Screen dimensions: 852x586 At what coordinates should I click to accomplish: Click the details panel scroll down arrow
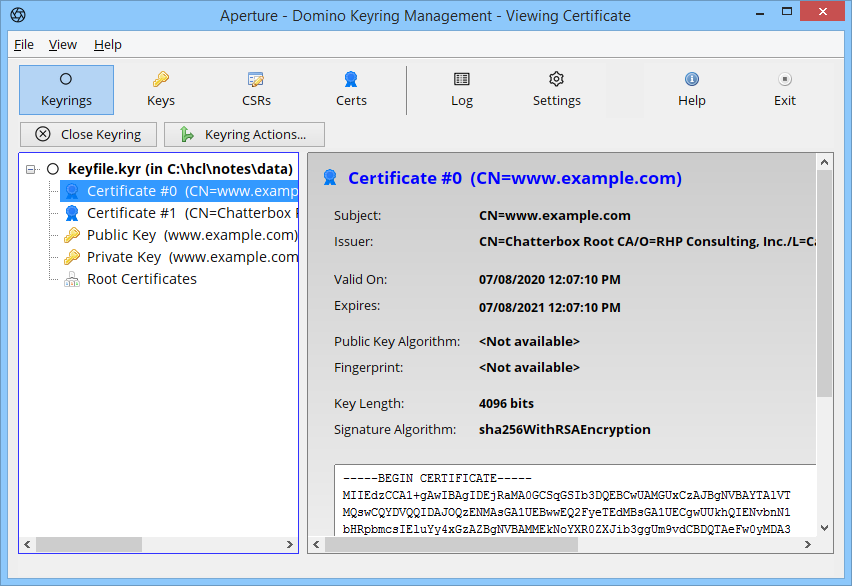pos(824,528)
